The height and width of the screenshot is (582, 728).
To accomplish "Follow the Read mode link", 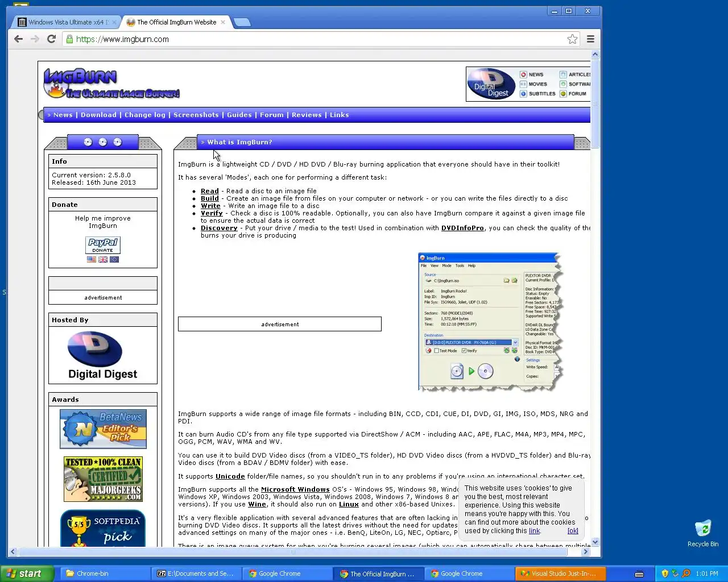I will coord(210,191).
